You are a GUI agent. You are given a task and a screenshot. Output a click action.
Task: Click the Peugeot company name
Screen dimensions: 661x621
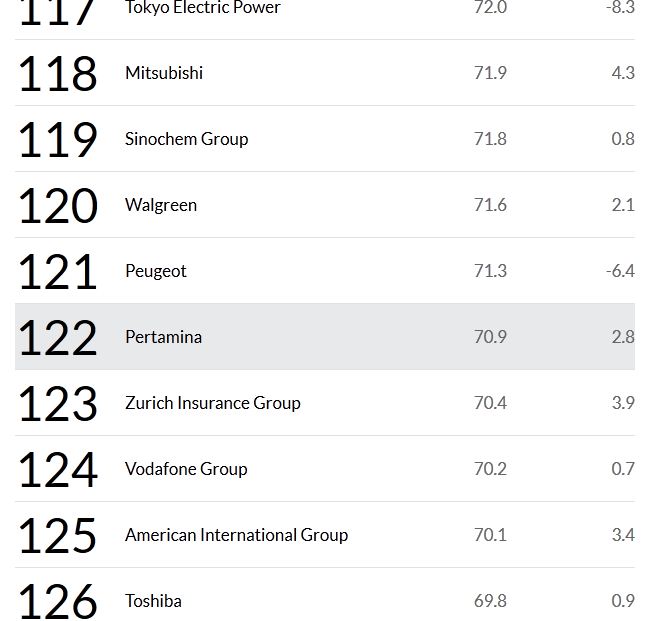pos(156,271)
